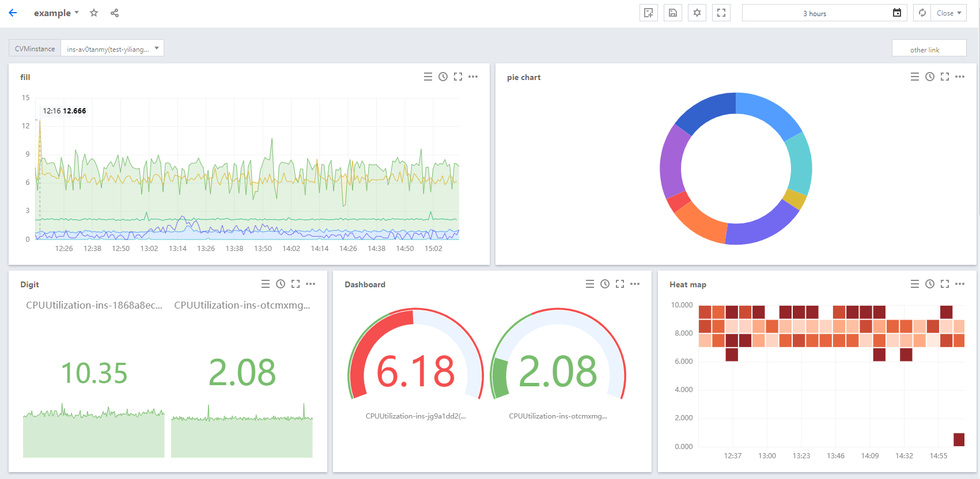980x479 pixels.
Task: Click the refresh icon in top bar
Action: coord(922,13)
